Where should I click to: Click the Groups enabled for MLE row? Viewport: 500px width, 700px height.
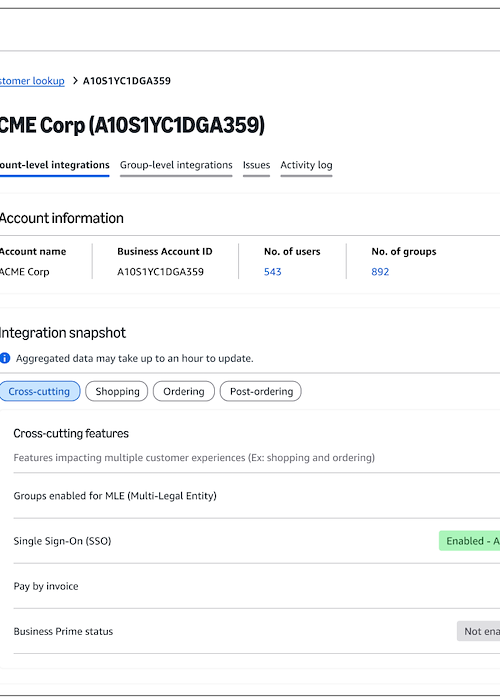[x=257, y=496]
